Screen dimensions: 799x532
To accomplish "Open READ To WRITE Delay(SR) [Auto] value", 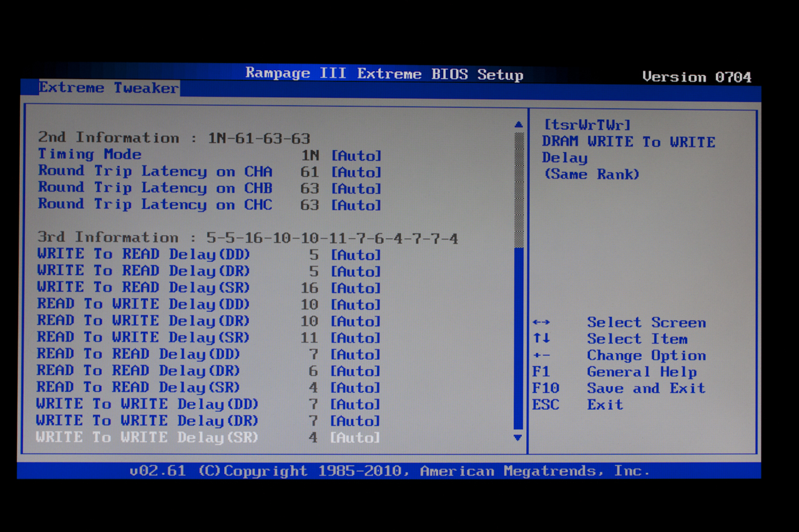I will coord(356,338).
